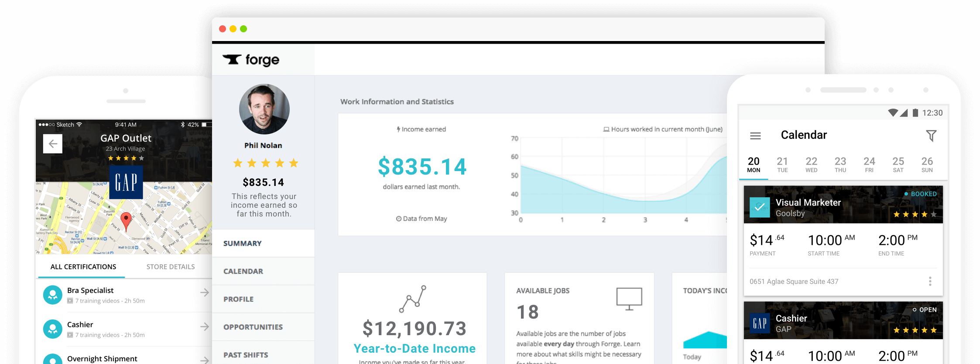
Task: Expand the Bra Specialist certification arrow
Action: click(204, 292)
